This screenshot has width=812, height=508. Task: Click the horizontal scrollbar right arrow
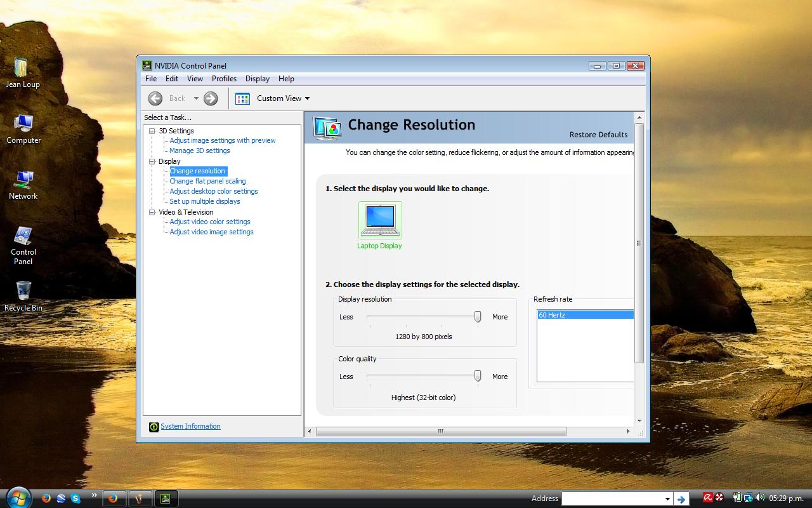(628, 431)
